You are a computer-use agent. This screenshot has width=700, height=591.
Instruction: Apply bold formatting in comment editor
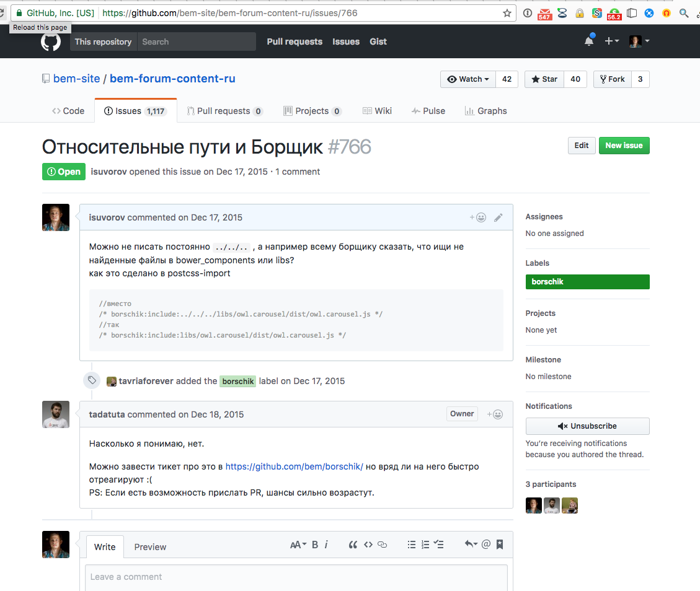pyautogui.click(x=315, y=545)
